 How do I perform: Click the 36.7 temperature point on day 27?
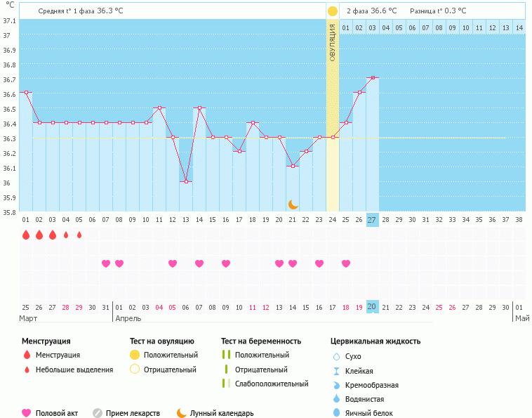point(373,77)
